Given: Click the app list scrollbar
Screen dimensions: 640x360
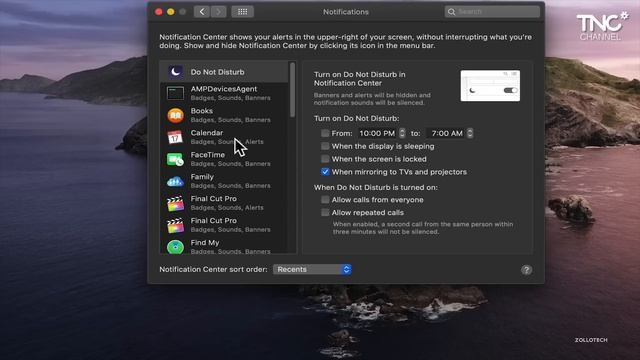Looking at the screenshot, I should pos(292,90).
